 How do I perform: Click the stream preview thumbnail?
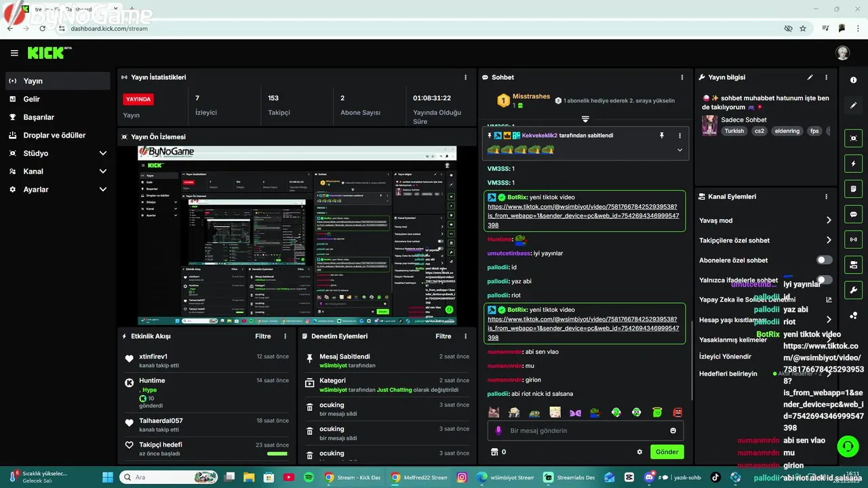tap(297, 235)
